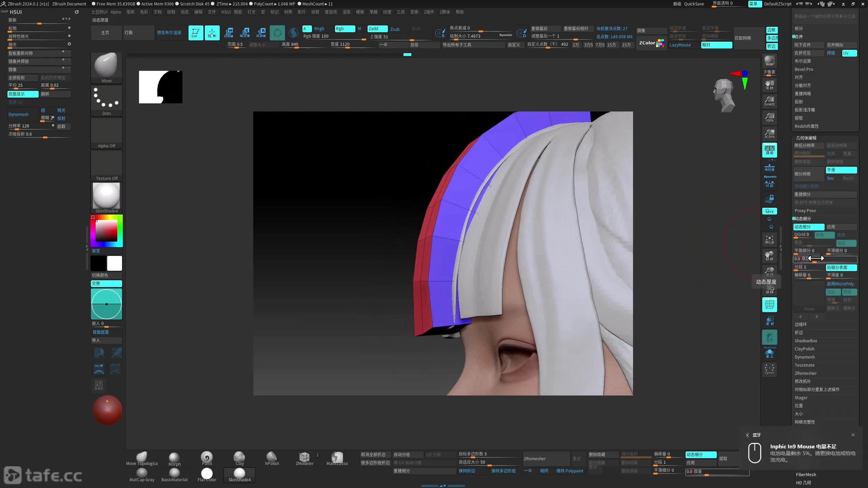Activate the Draw (绘制) mode button
Image resolution: width=868 pixels, height=488 pixels.
click(212, 33)
